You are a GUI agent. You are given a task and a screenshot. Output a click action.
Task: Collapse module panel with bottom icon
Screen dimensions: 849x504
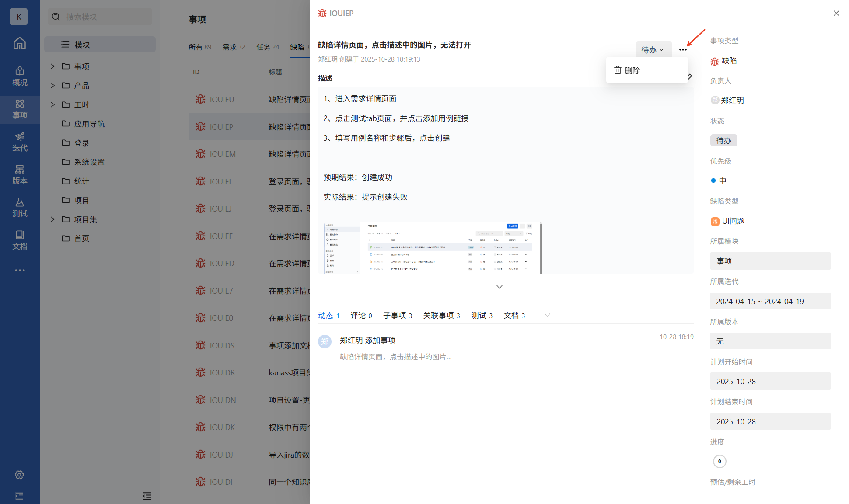coord(147,496)
